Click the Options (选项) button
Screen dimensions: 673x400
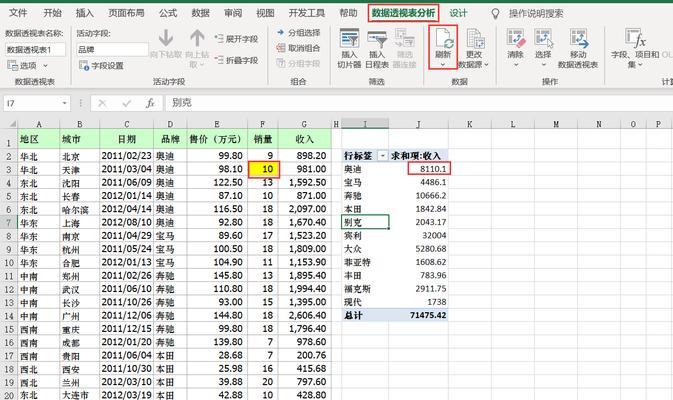(22, 66)
